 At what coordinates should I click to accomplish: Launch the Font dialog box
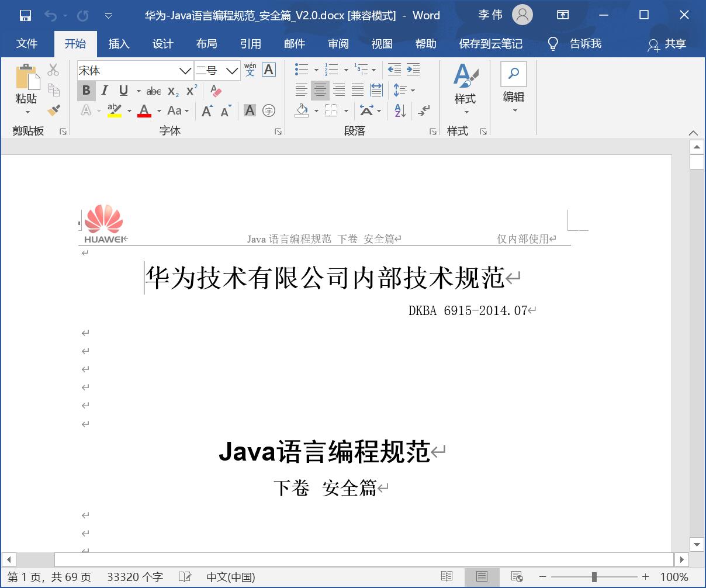coord(278,132)
